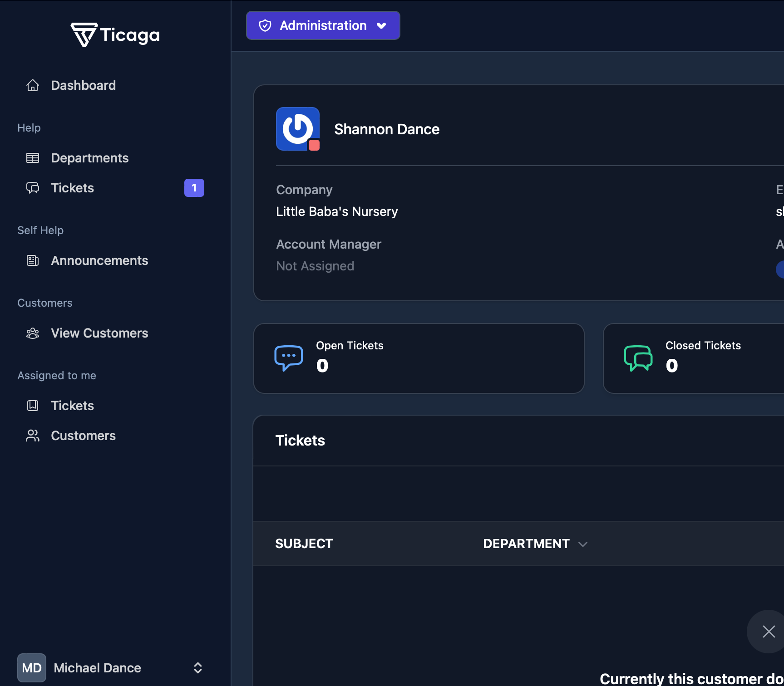Expand the Administration dropdown menu

(381, 25)
